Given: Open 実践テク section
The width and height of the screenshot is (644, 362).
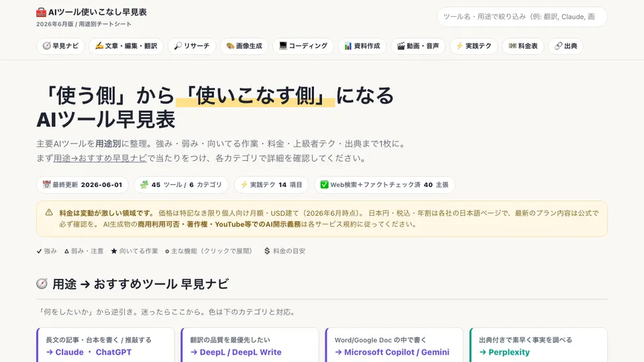Looking at the screenshot, I should [x=474, y=46].
